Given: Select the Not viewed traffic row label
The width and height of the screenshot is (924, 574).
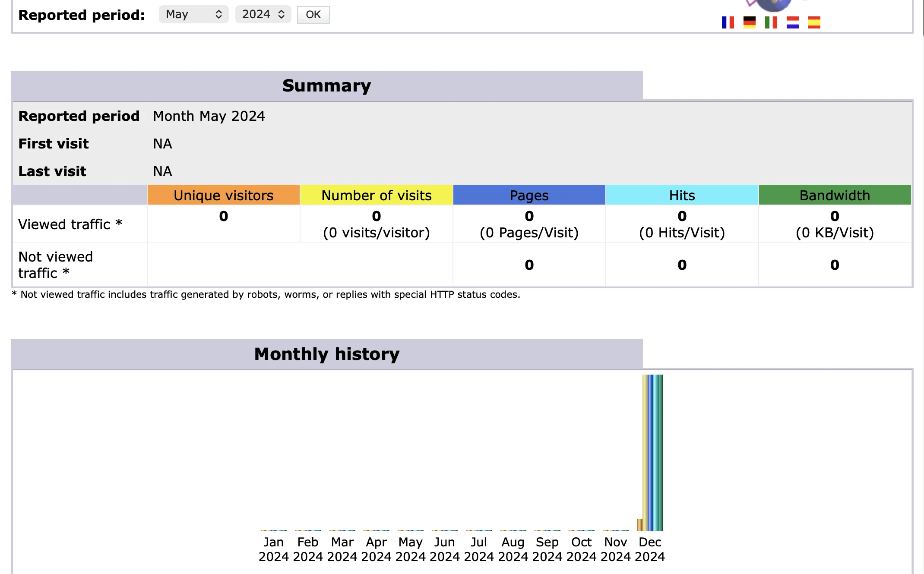Looking at the screenshot, I should pyautogui.click(x=56, y=265).
